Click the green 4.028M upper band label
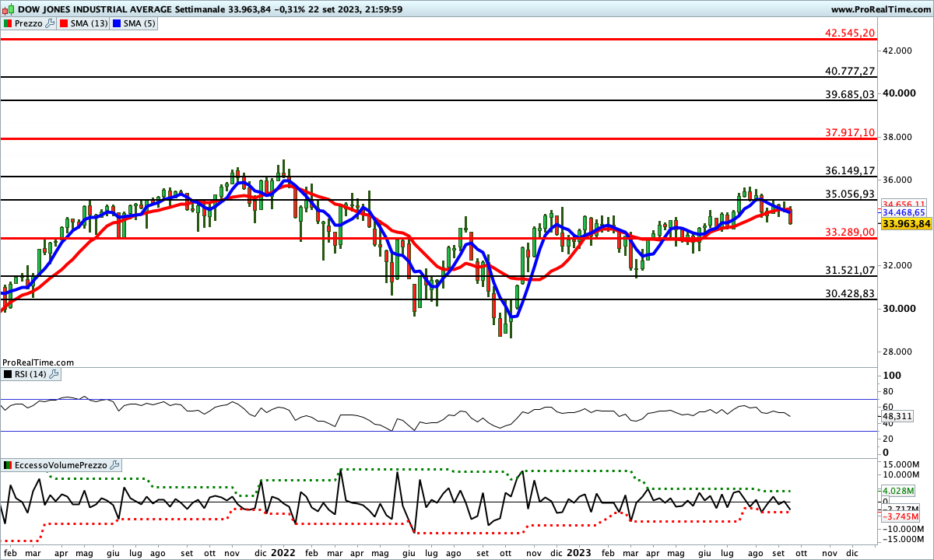Image resolution: width=934 pixels, height=560 pixels. [897, 491]
